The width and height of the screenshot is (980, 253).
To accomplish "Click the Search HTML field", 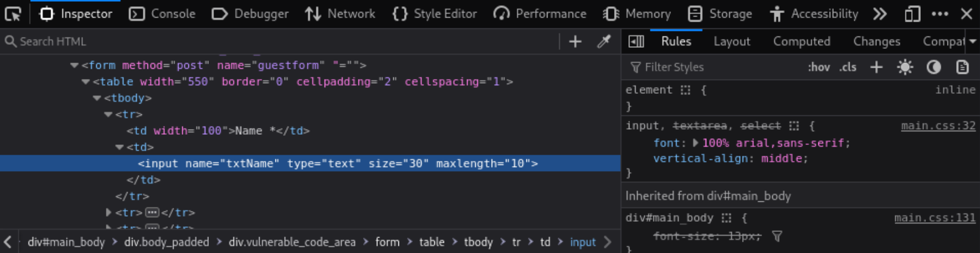I will click(279, 42).
